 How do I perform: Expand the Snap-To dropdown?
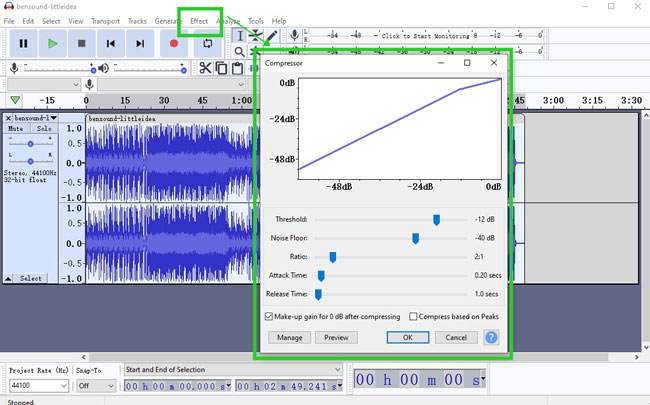111,385
